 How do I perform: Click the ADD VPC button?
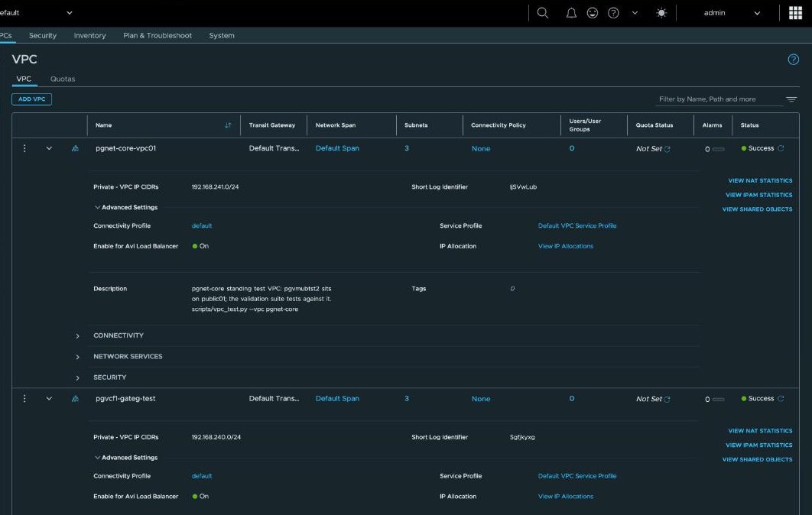31,99
